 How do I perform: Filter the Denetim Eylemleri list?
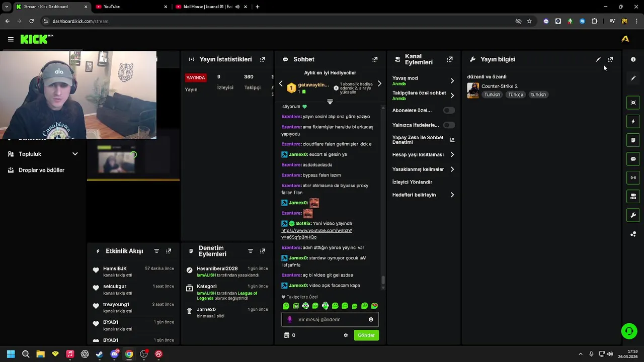(x=250, y=251)
